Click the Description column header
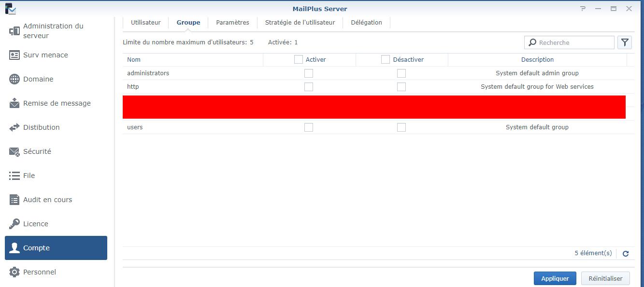The height and width of the screenshot is (287, 644). [537, 60]
